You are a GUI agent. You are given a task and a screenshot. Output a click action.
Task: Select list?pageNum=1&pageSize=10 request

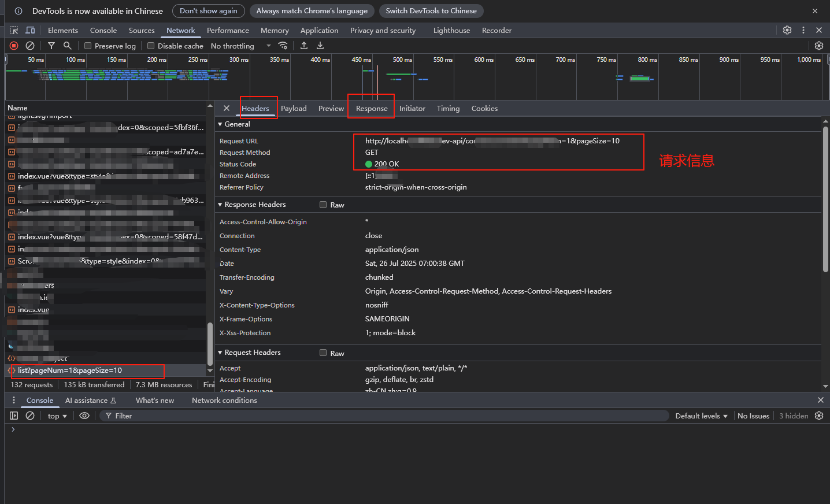point(106,370)
